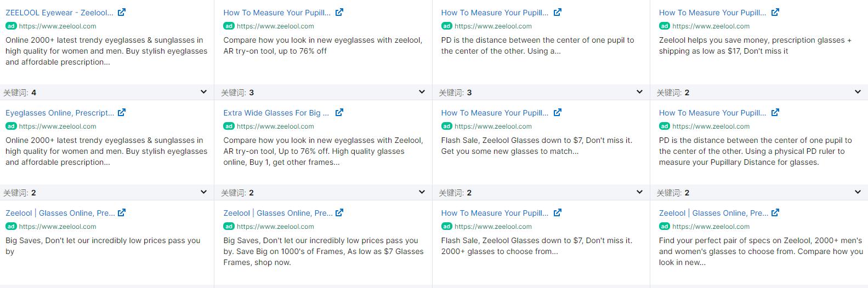Click external link icon on AR try-on ad in top row
The image size is (868, 288).
339,12
